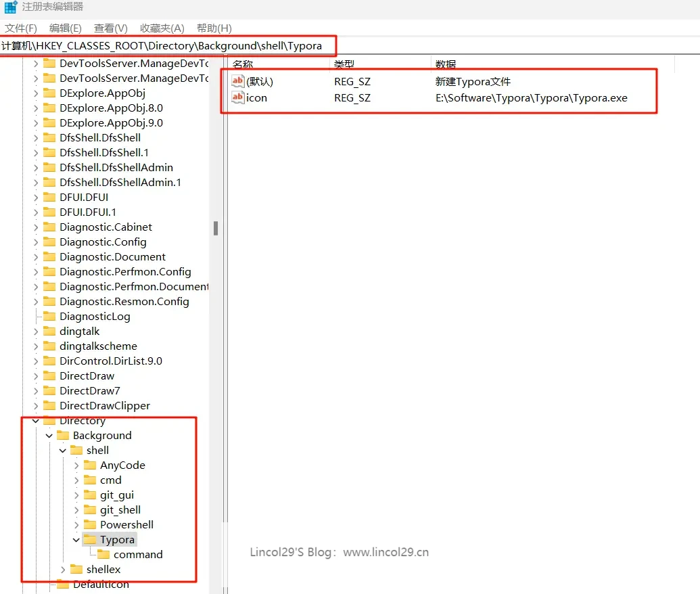The height and width of the screenshot is (594, 700).
Task: Click the Registry Editor app icon in title bar
Action: point(11,7)
